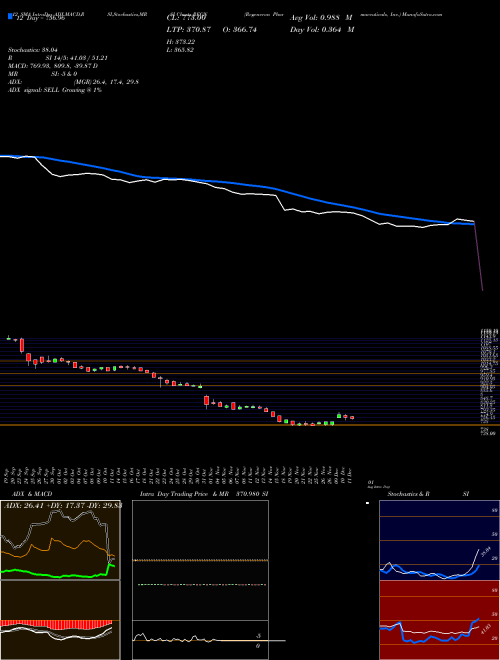Viewport: 500px width, 660px height.
Task: Select the 'L: 365.82' low price text
Action: pyautogui.click(x=181, y=50)
